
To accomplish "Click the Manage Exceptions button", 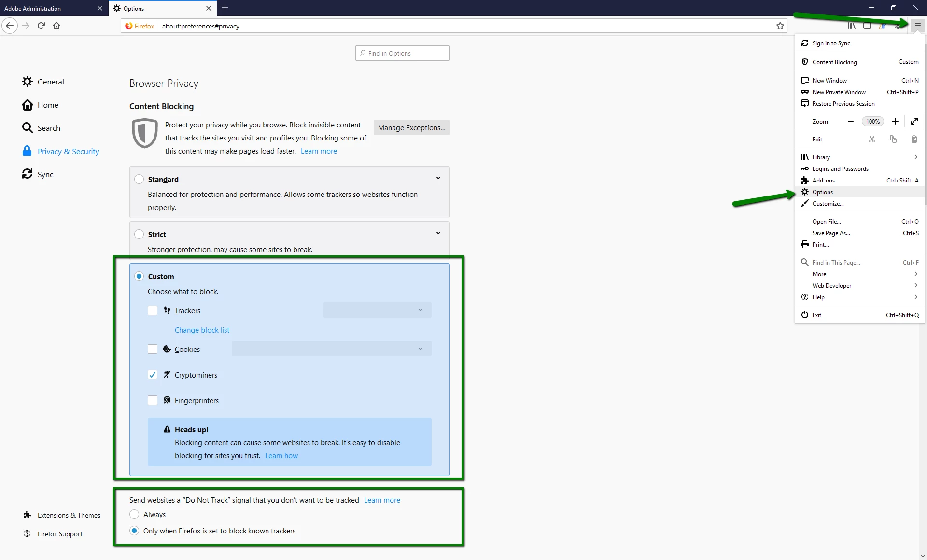I will (x=411, y=128).
